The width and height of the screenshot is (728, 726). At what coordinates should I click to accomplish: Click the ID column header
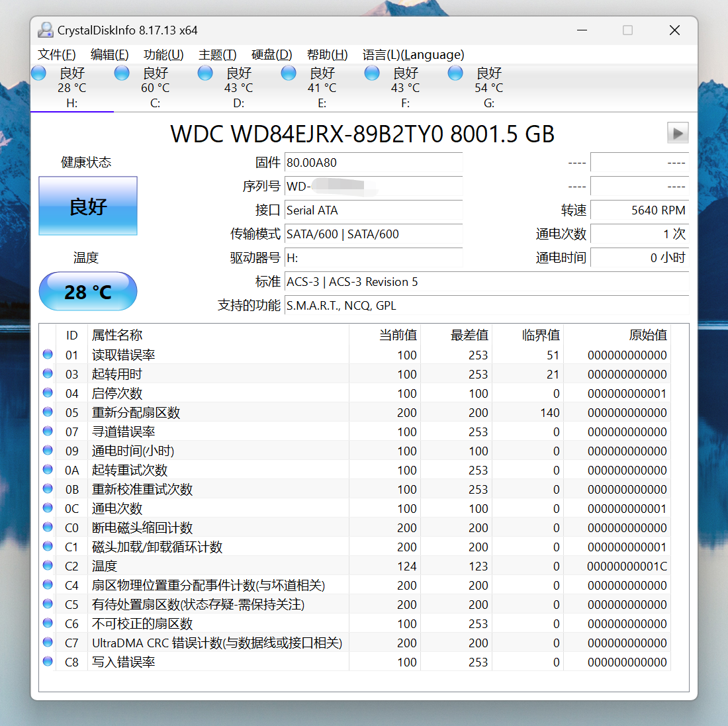[72, 335]
